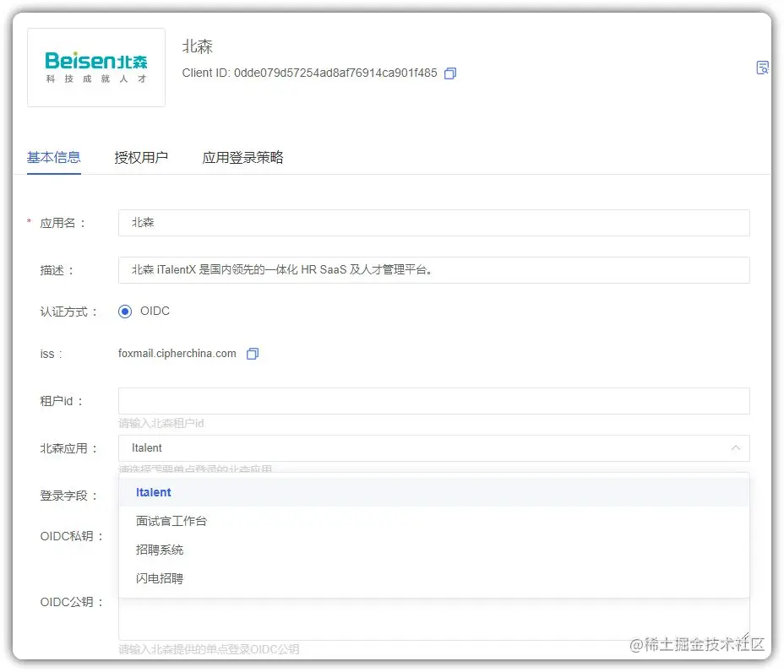Click the 请输入北森租户id hint text
The image size is (784, 672).
click(161, 423)
